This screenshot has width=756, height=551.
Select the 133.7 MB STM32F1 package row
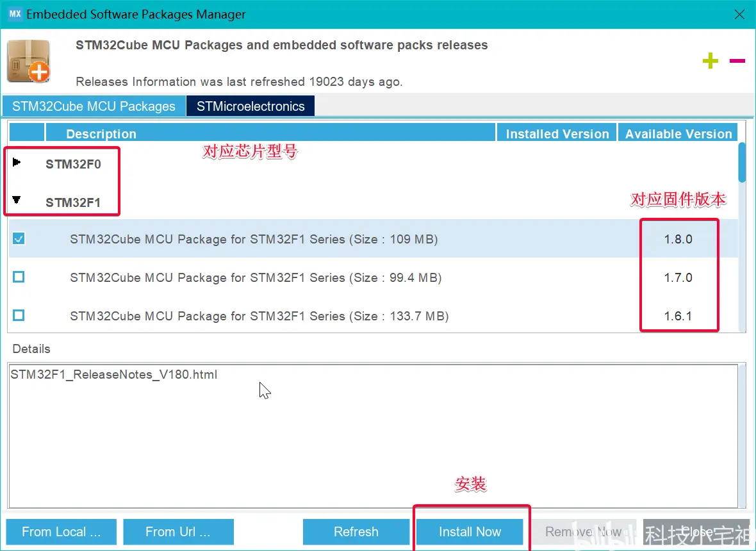[x=374, y=316]
